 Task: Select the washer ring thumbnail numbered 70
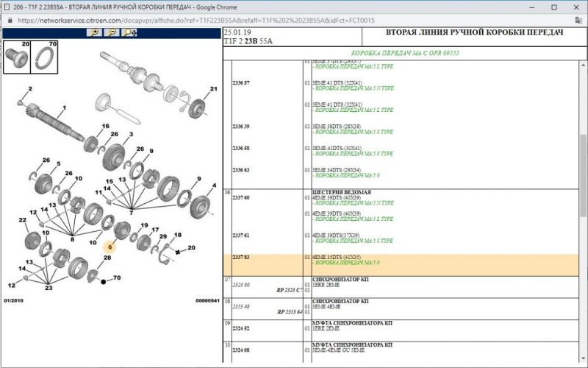43,56
